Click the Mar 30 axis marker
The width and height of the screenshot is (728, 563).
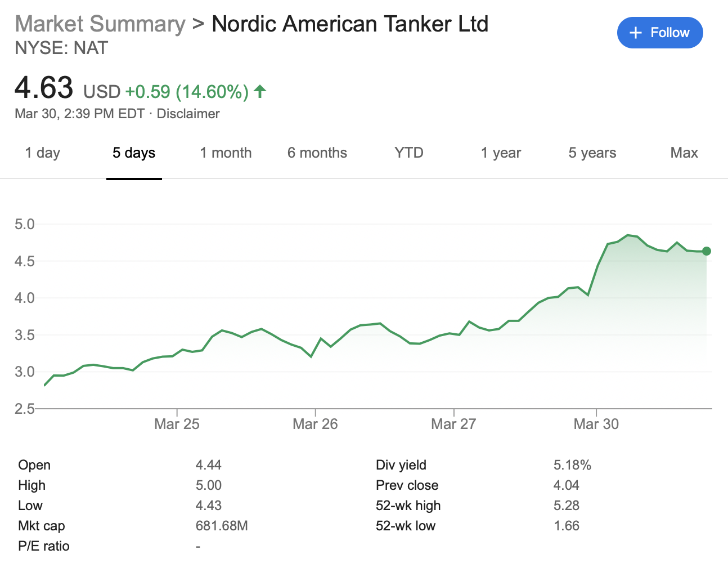pyautogui.click(x=596, y=424)
